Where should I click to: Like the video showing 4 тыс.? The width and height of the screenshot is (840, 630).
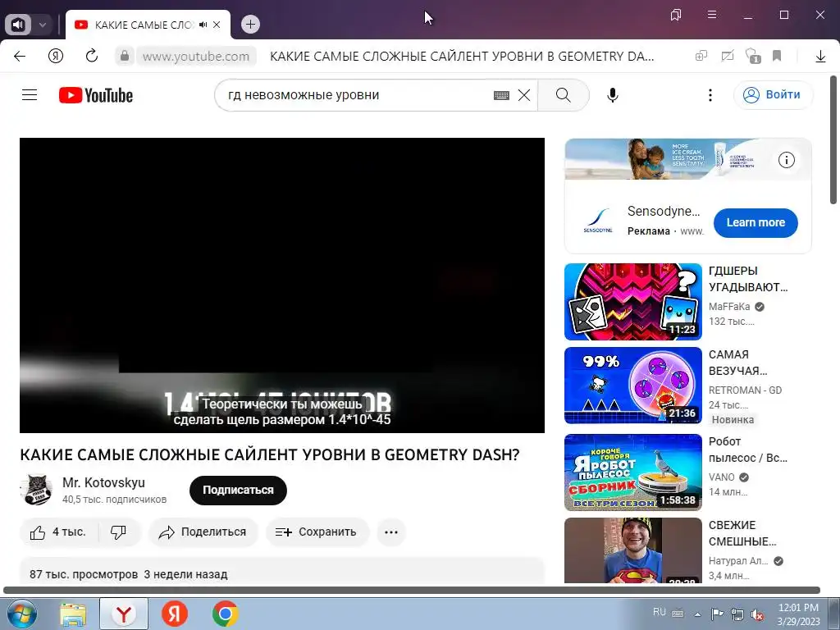point(59,532)
